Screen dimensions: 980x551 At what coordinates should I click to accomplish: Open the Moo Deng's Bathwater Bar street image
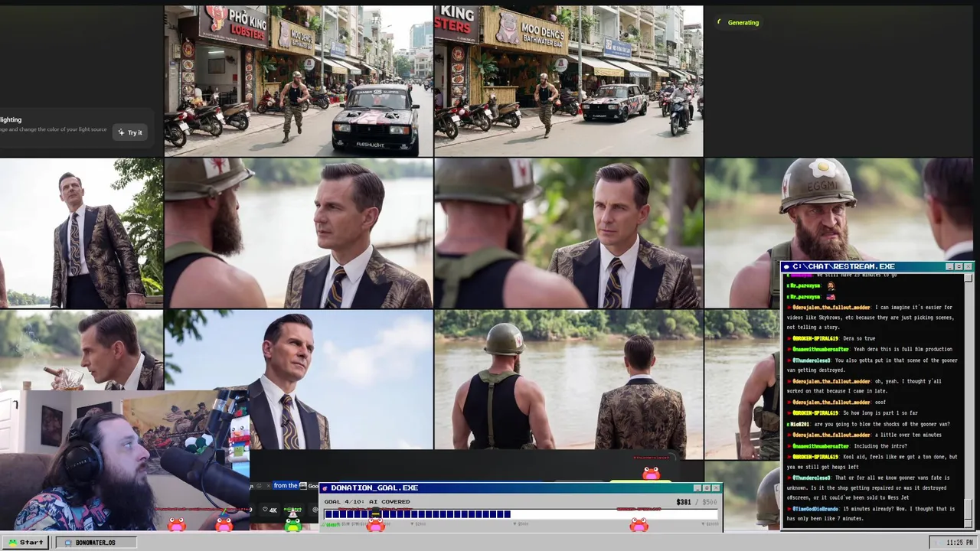pos(569,81)
